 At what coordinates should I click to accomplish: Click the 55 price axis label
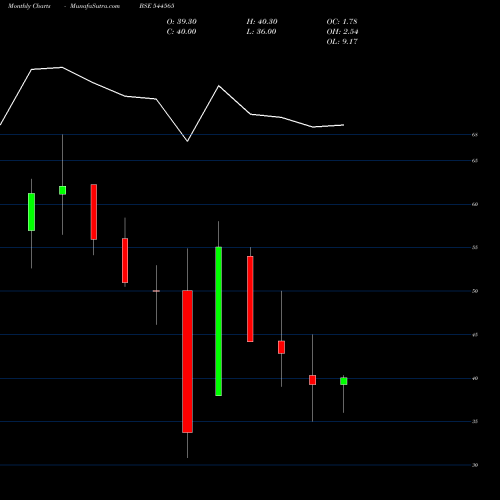[x=475, y=248]
